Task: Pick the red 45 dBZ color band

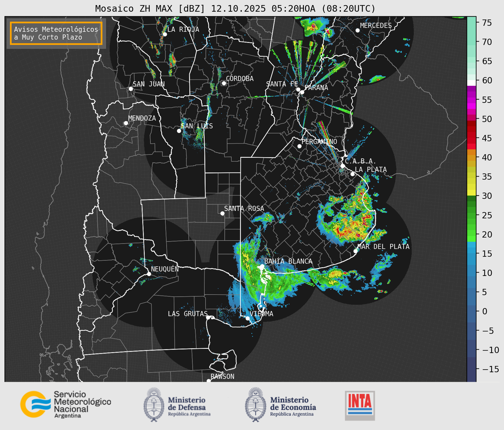Action: coord(471,138)
